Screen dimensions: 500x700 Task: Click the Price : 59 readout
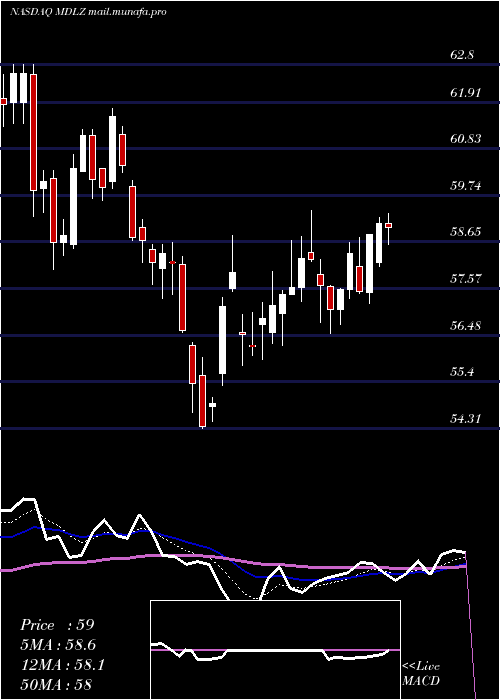(x=57, y=625)
